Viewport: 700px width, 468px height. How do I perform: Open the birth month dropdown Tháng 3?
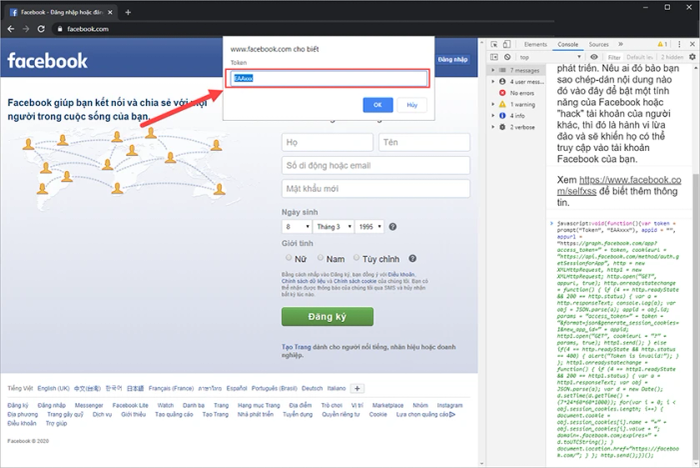(x=333, y=227)
